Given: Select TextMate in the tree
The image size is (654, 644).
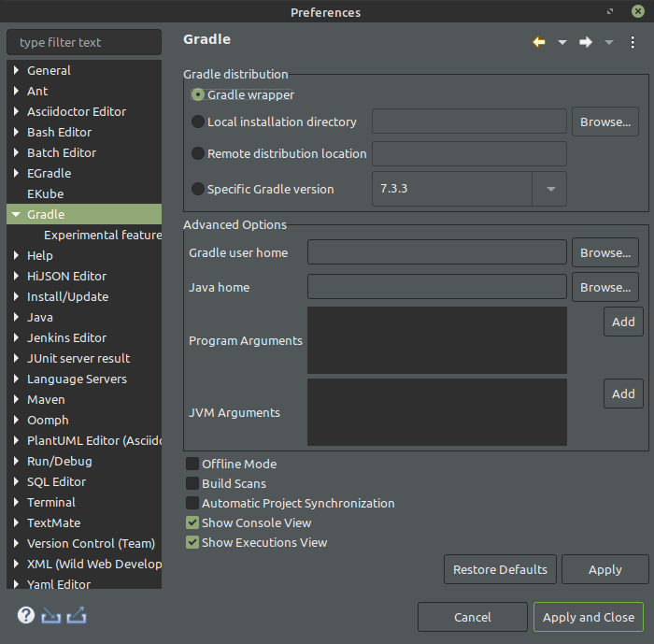Looking at the screenshot, I should [54, 523].
